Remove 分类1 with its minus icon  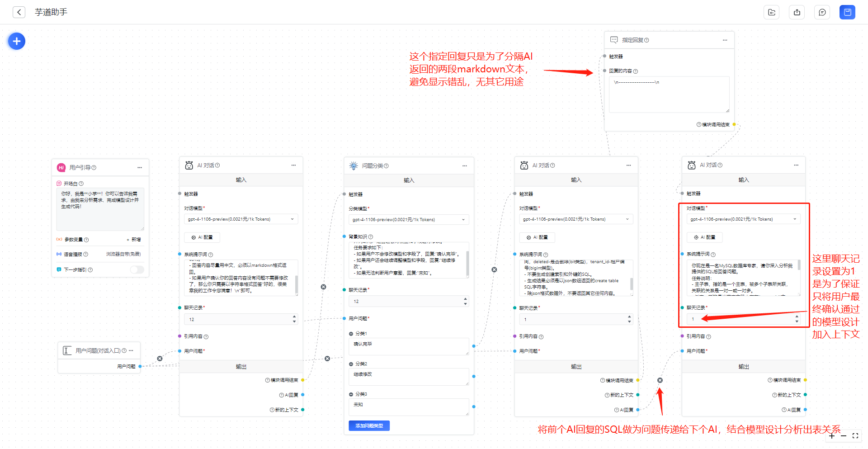[351, 334]
